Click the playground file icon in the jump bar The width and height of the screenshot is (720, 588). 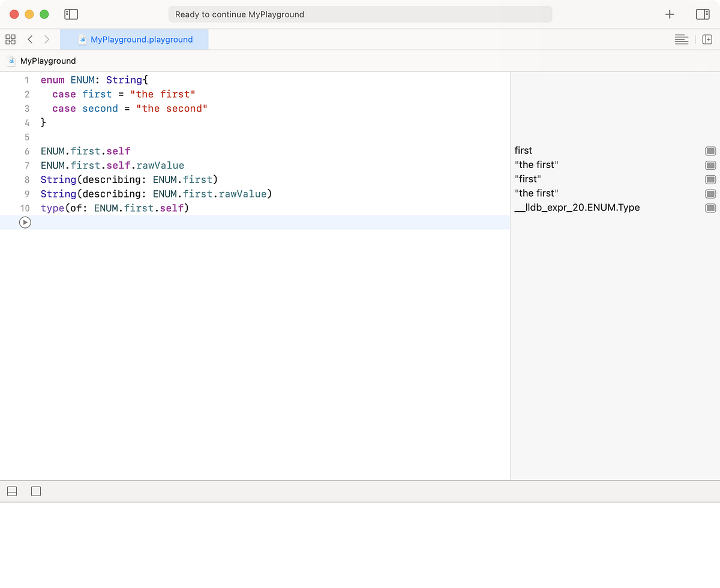(x=81, y=39)
